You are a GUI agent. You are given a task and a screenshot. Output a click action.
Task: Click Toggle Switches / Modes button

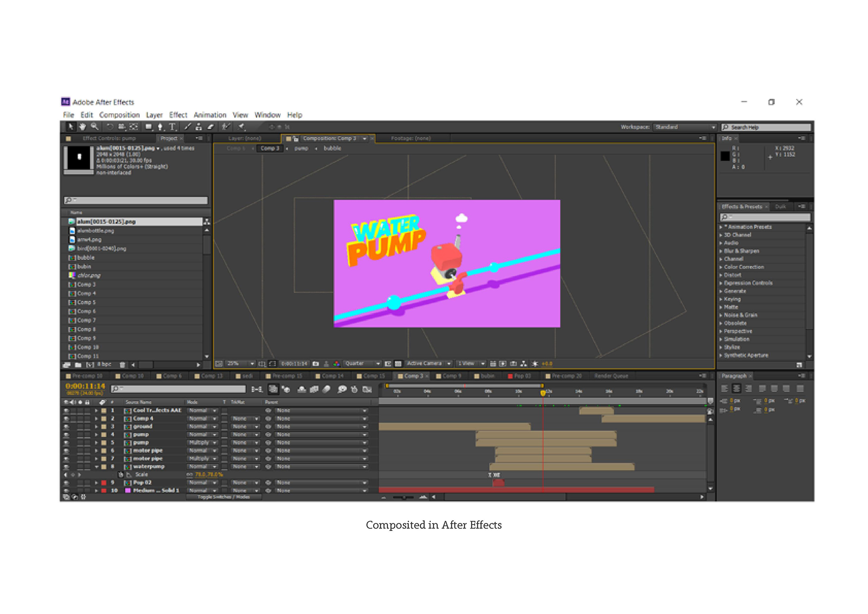pos(224,497)
